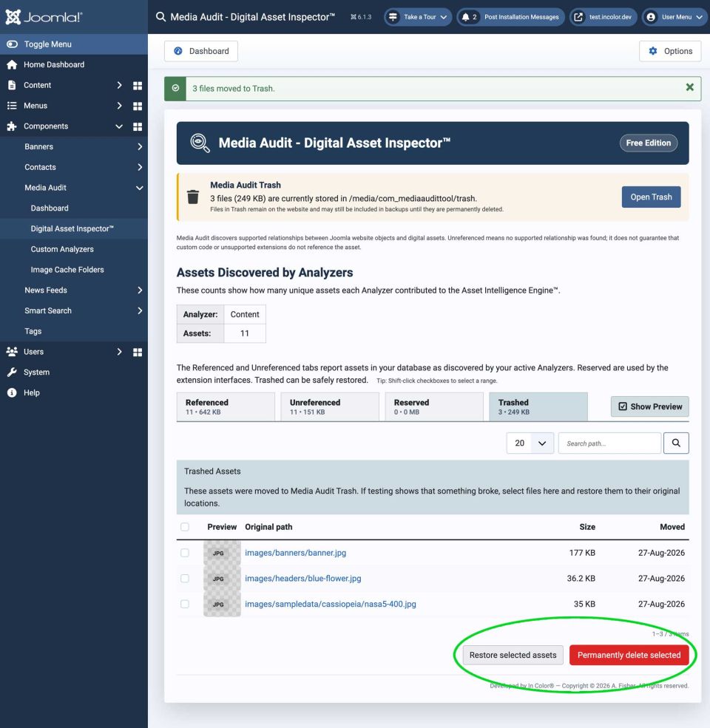Expand the News Feeds submenu chevron
710x728 pixels.
point(139,290)
